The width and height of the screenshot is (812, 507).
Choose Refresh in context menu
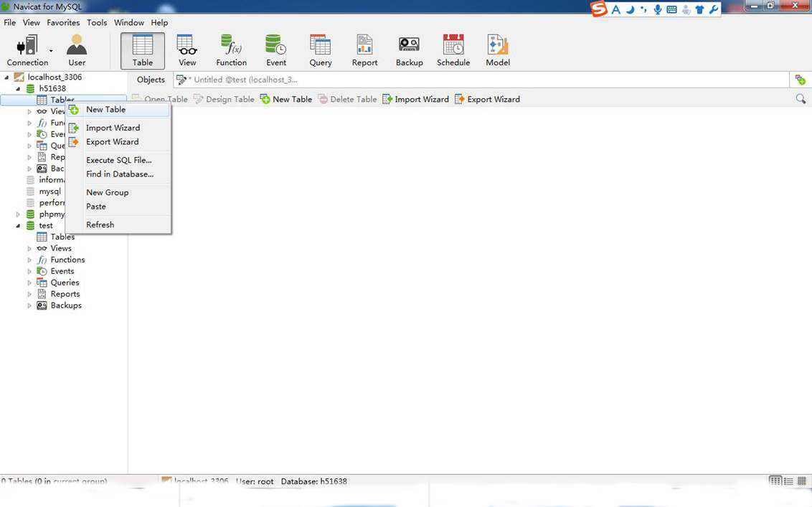pyautogui.click(x=118, y=224)
